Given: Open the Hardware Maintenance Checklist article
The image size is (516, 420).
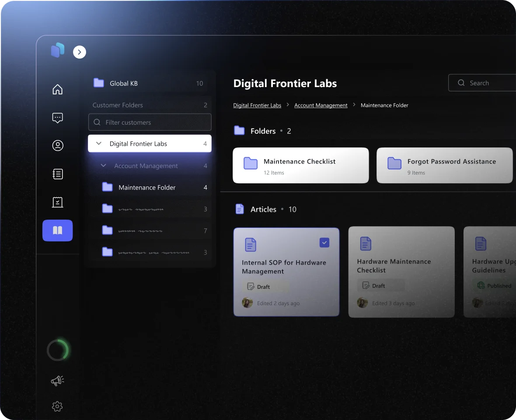Looking at the screenshot, I should pyautogui.click(x=401, y=271).
